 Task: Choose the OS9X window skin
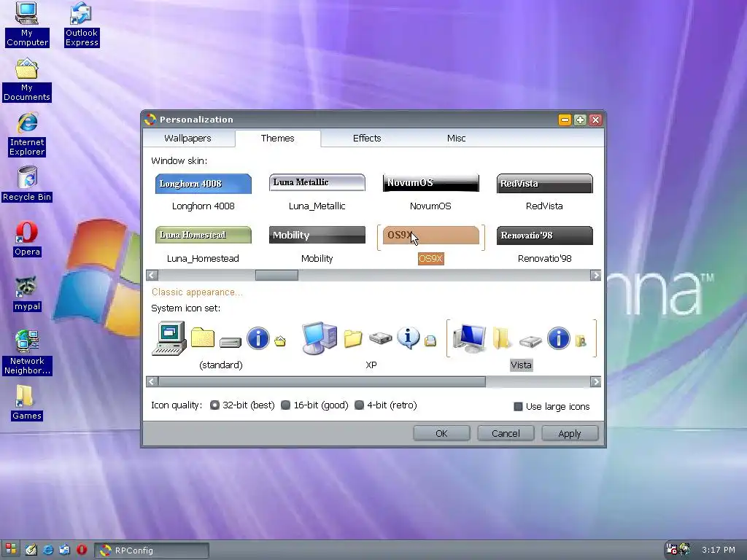coord(430,245)
